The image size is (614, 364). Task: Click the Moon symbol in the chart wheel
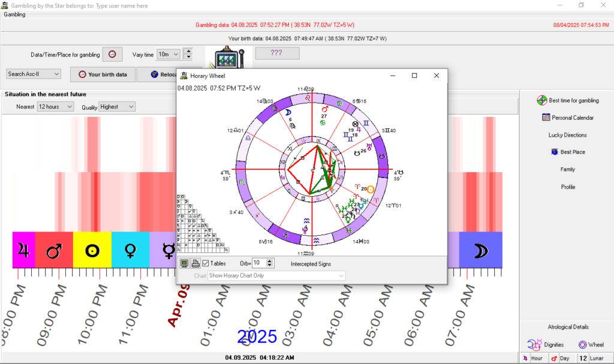click(288, 113)
